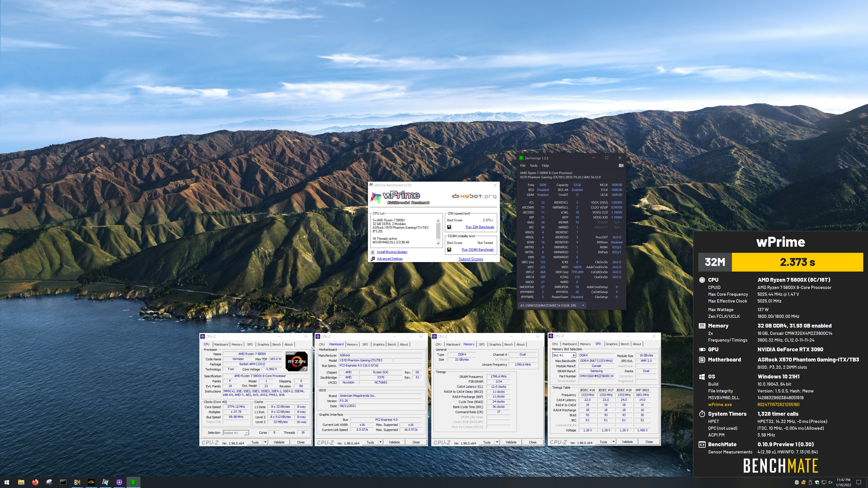Click the wPrime CPU List scrollbar up arrow
Viewport: 868px width, 488px height.
(x=438, y=221)
